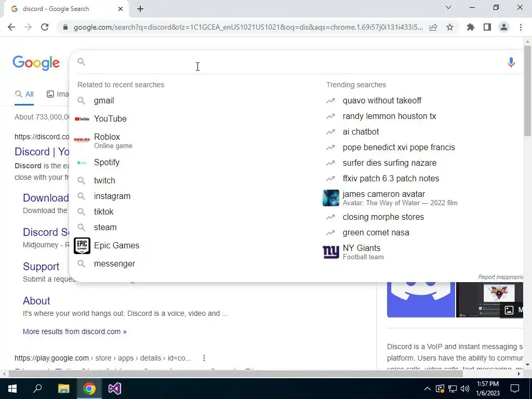
Task: Open Visual Studio from the taskbar
Action: point(115,389)
